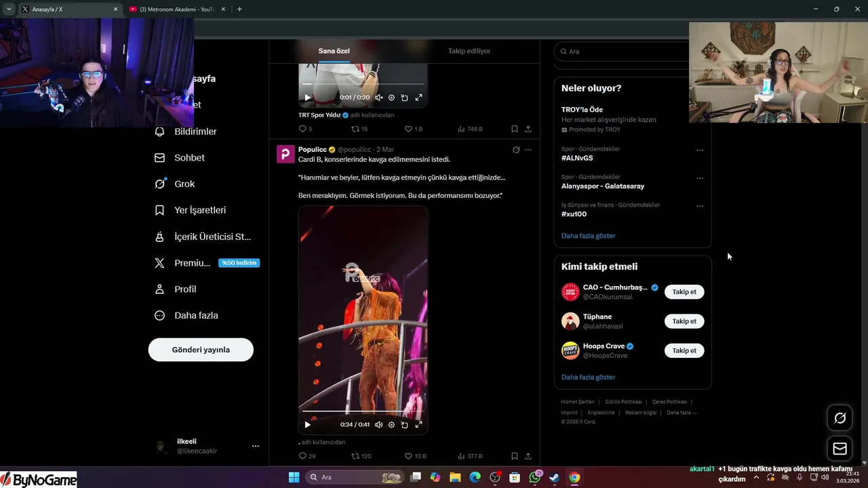Seek the TRT Spor video progress bar
Screen dimensions: 868x488
click(363, 84)
